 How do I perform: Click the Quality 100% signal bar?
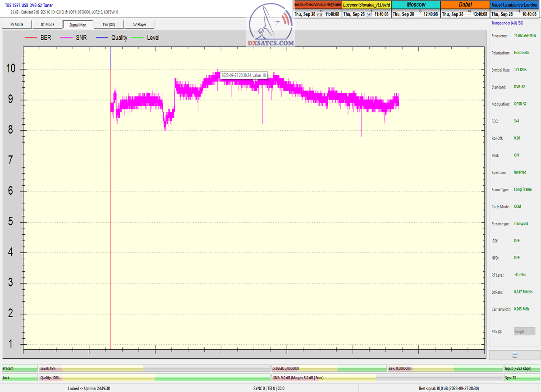pyautogui.click(x=154, y=378)
